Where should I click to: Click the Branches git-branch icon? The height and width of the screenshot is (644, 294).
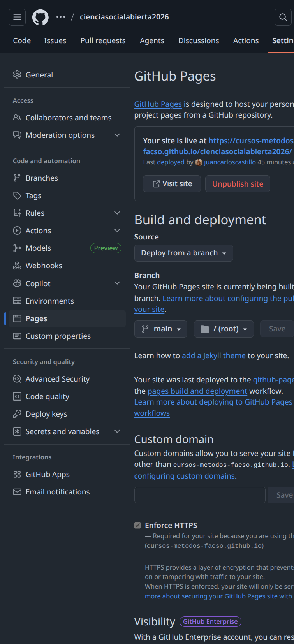tap(17, 178)
